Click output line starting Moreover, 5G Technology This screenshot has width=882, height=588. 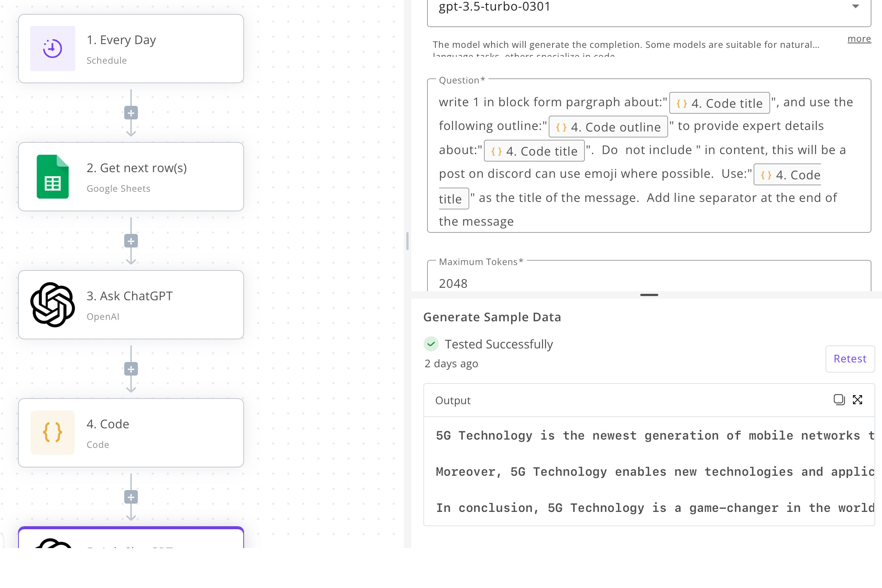click(655, 472)
